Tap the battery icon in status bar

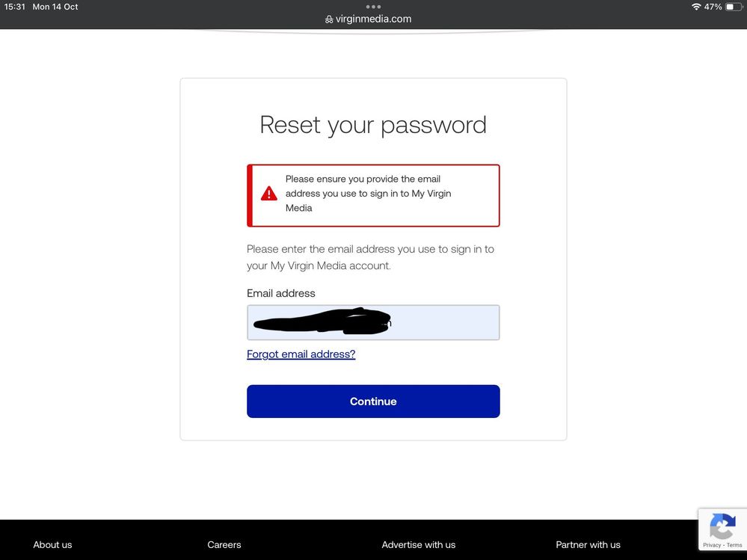(734, 7)
